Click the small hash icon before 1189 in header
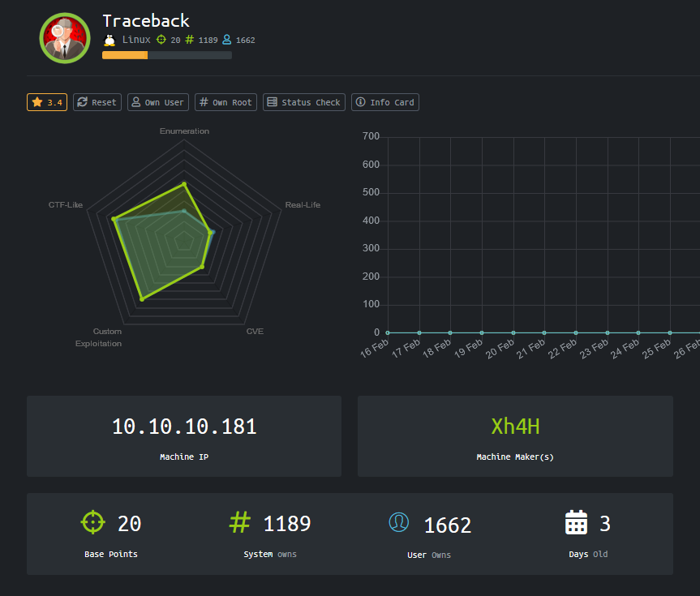This screenshot has width=700, height=596. click(190, 40)
